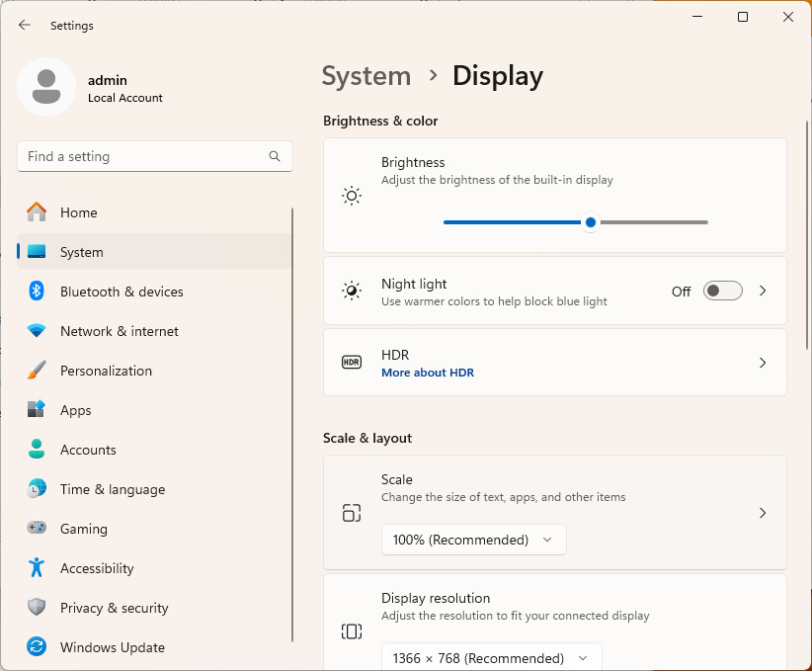Open the 1366 × 768 resolution dropdown
This screenshot has width=812, height=671.
point(491,657)
